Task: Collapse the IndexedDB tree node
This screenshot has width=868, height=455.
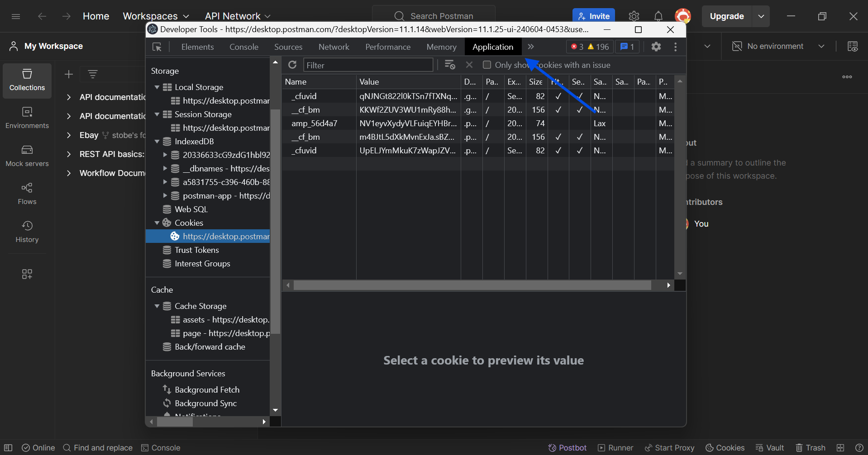Action: [x=157, y=142]
